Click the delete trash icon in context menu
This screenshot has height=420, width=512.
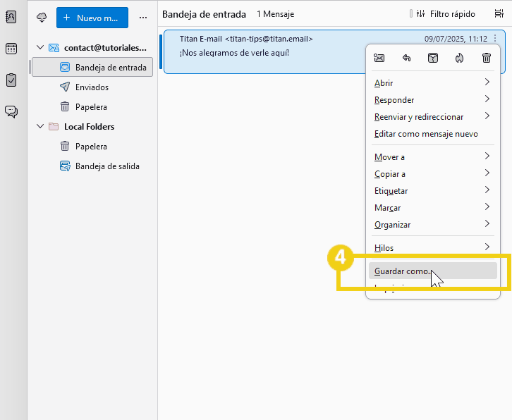[x=487, y=58]
